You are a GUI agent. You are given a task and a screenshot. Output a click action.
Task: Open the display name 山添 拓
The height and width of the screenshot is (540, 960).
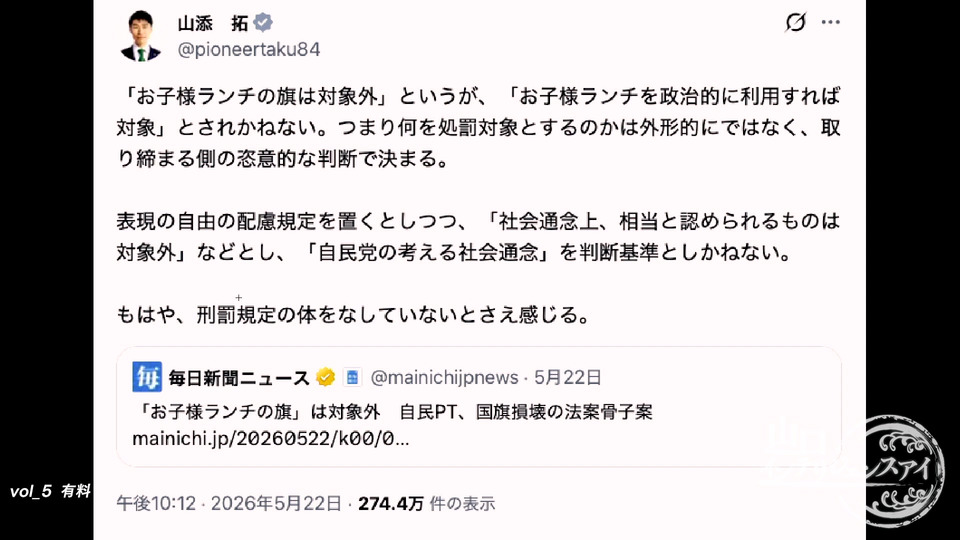pyautogui.click(x=212, y=23)
